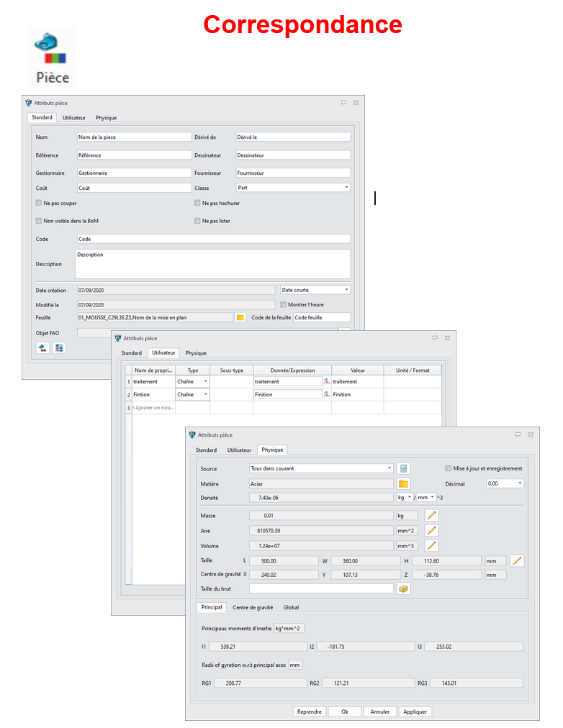Edit Taille with the pencil icon
Viewport: 563px width, 728px height.
point(517,561)
